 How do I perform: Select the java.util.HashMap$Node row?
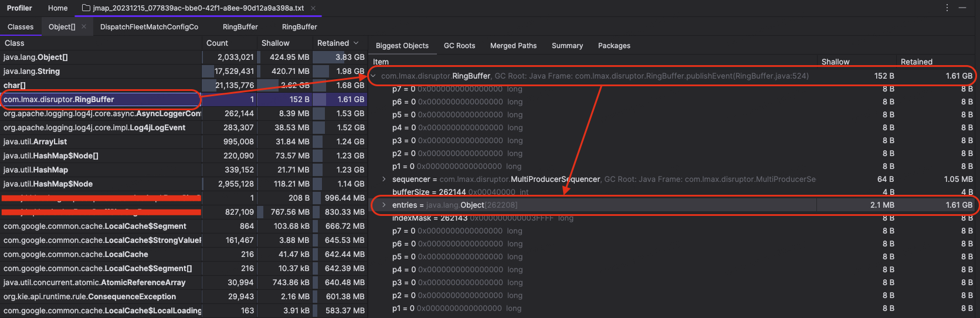(x=184, y=184)
